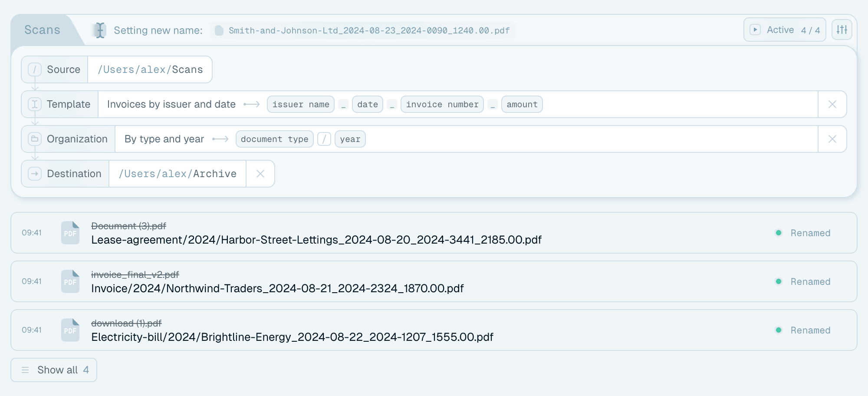
Task: Click the Destination arrow icon
Action: (35, 174)
